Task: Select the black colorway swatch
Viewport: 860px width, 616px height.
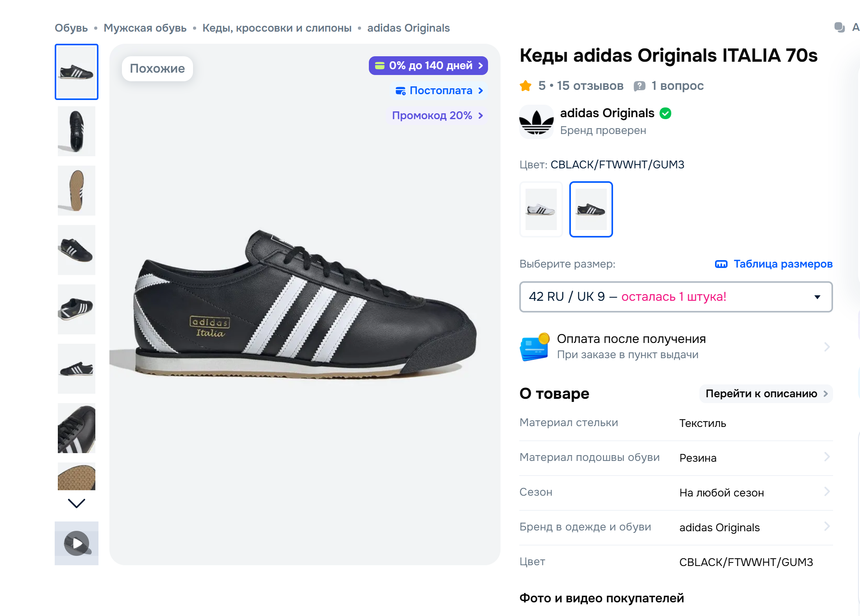Action: (x=591, y=209)
